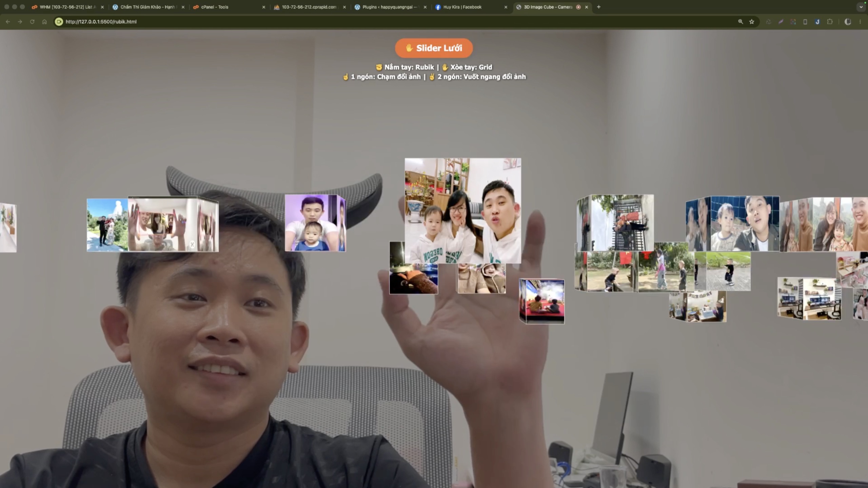
Task: Open the recycle arrows extension icon
Action: (x=769, y=22)
